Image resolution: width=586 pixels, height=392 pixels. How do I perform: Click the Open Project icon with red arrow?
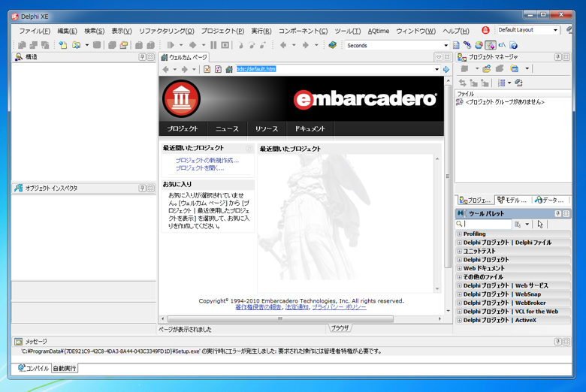click(x=124, y=45)
